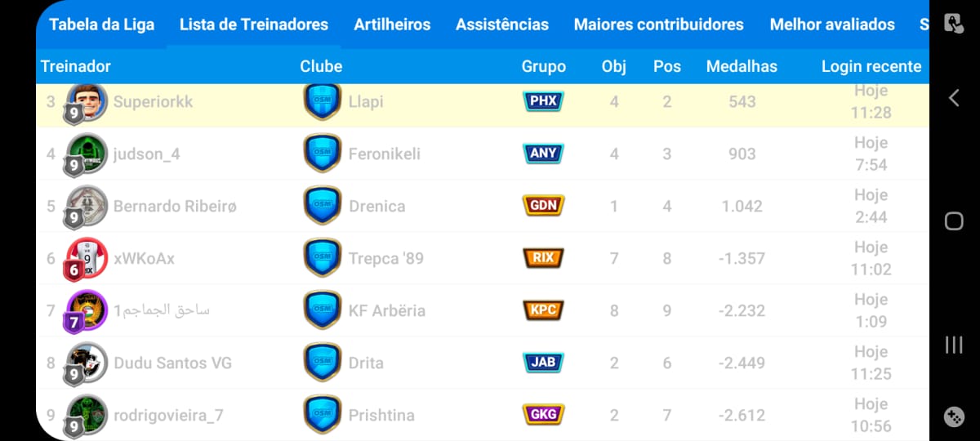Tap the KPC group badge

point(543,310)
